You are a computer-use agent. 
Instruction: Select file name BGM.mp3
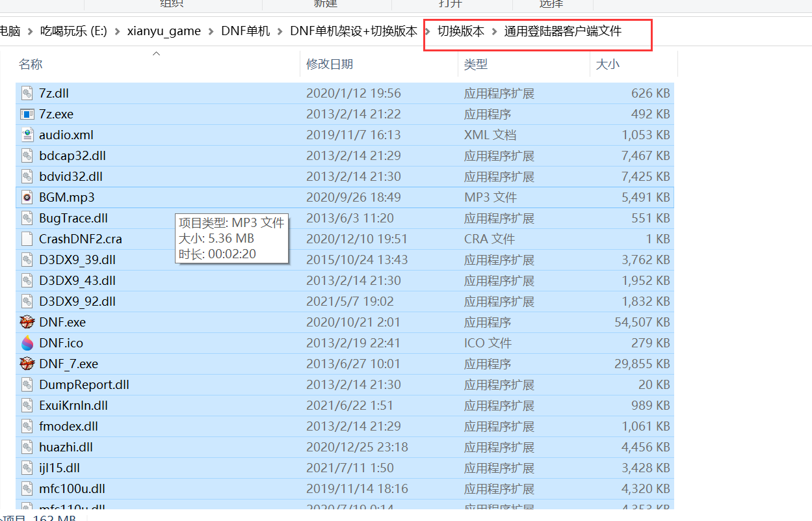click(x=66, y=197)
